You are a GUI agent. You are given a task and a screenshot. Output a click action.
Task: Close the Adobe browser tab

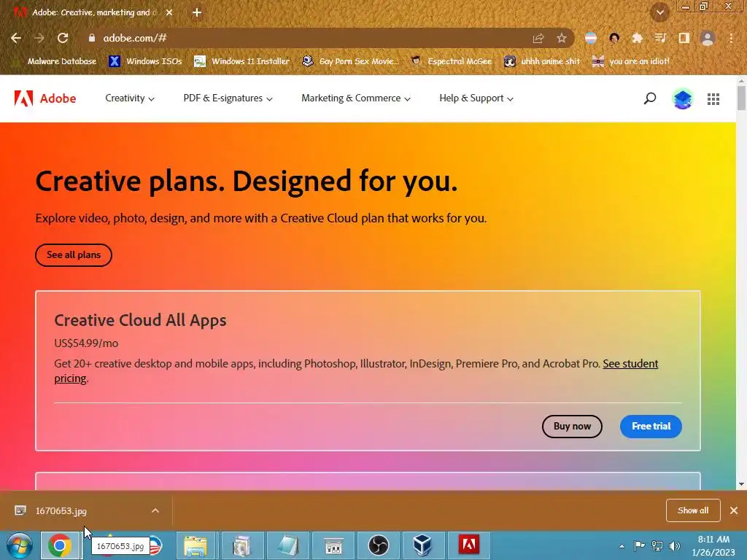pyautogui.click(x=169, y=12)
